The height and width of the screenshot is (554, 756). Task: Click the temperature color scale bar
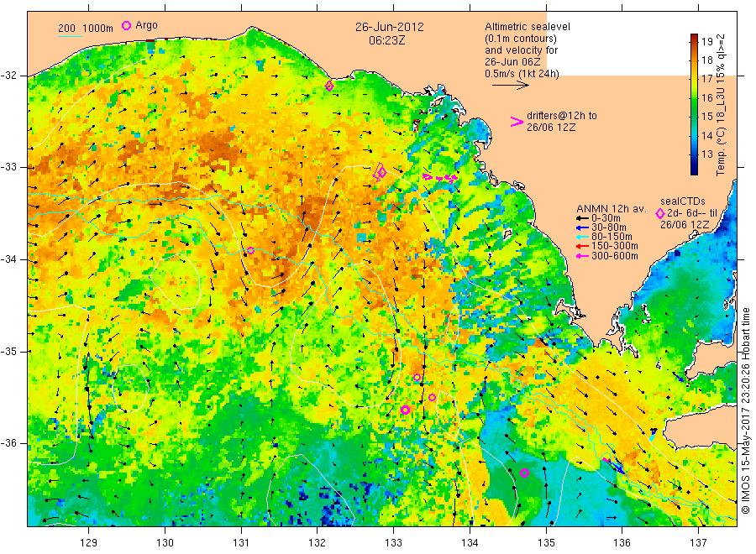[695, 104]
